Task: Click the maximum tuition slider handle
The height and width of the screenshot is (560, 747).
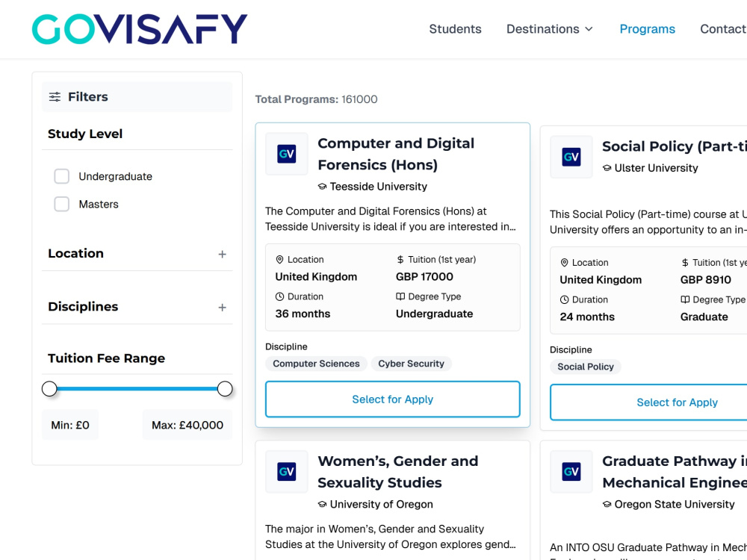Action: [225, 388]
